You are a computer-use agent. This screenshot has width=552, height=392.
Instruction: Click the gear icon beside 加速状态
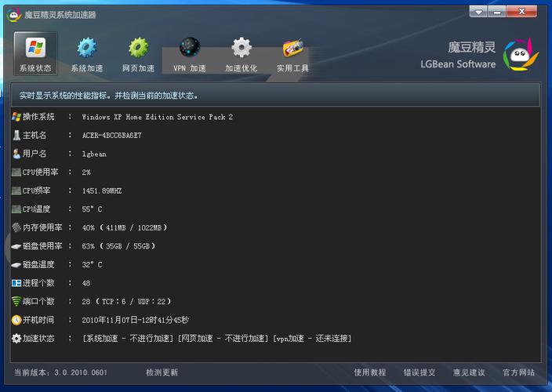click(16, 339)
